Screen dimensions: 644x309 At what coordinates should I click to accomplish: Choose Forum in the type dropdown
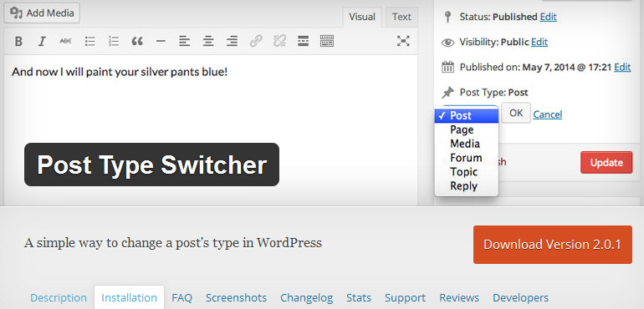tap(466, 158)
